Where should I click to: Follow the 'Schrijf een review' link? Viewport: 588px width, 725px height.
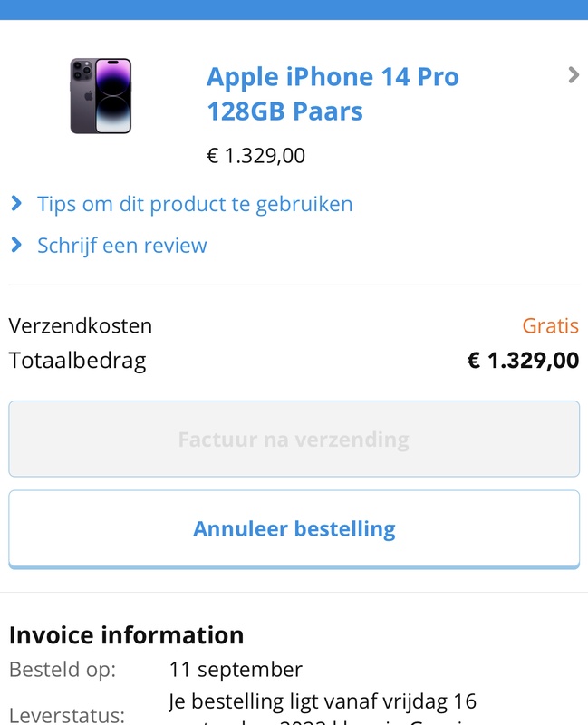tap(122, 246)
